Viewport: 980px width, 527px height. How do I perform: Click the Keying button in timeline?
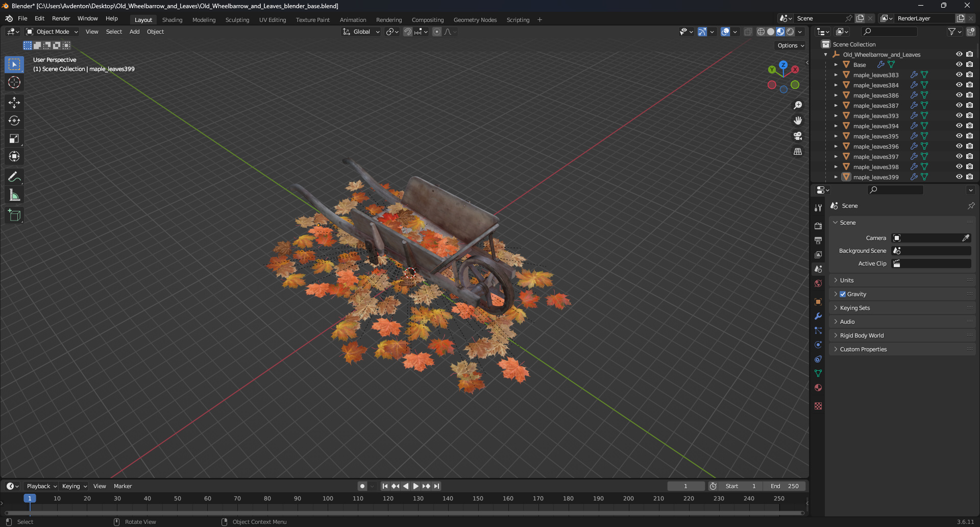click(74, 486)
